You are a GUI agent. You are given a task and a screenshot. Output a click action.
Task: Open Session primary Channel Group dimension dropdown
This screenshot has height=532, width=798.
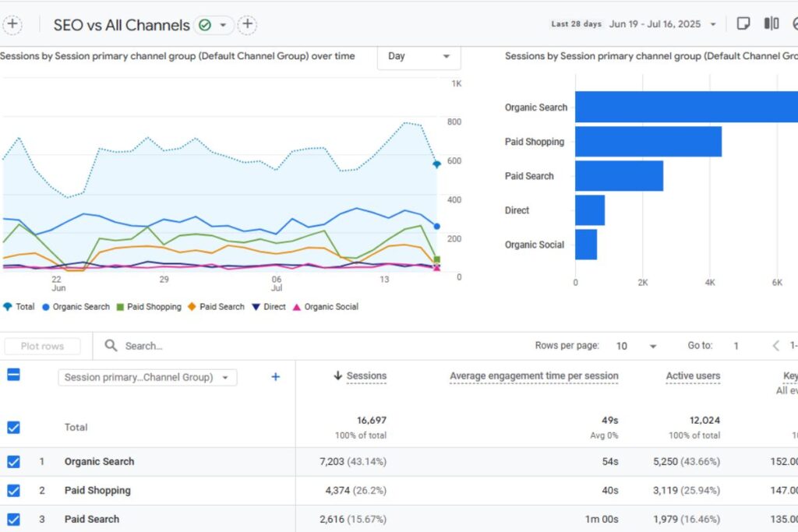click(147, 378)
